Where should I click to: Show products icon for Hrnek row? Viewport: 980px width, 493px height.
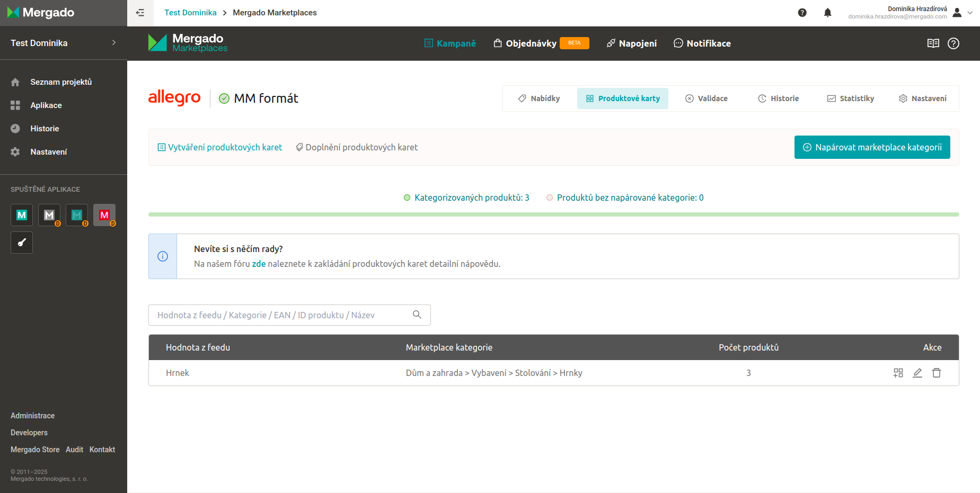pos(898,373)
